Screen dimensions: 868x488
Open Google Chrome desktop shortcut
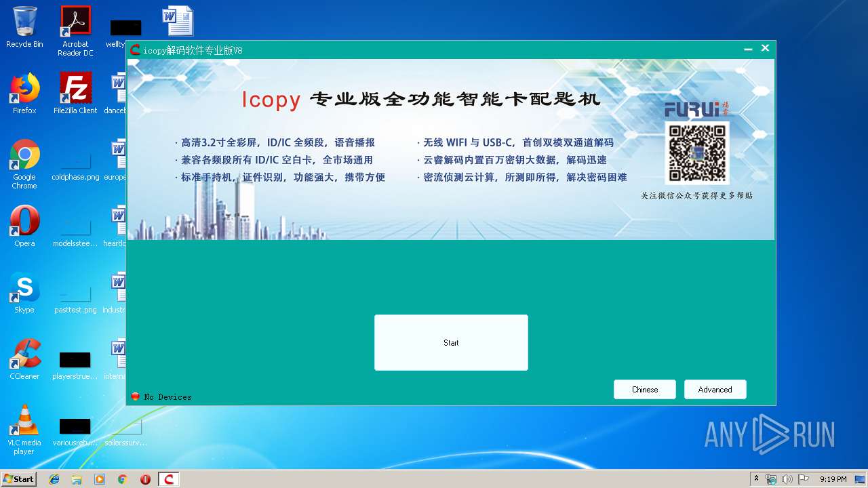coord(24,164)
